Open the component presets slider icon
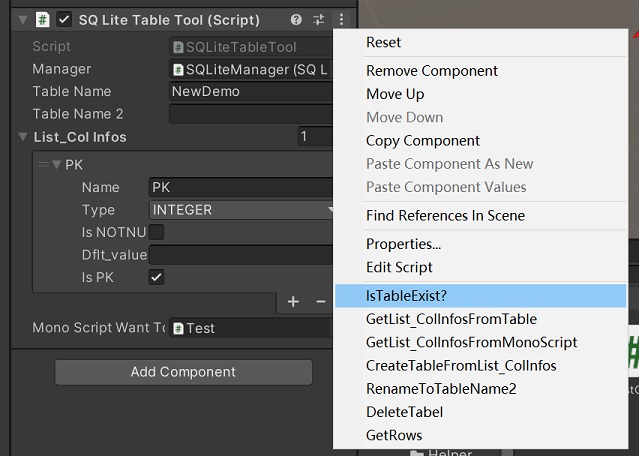The height and width of the screenshot is (456, 639). (x=319, y=19)
